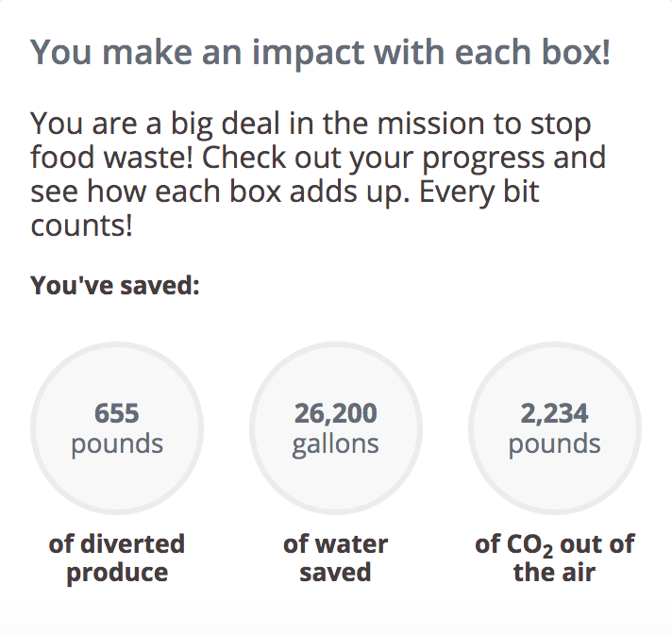Viewport: 672px width, 634px height.
Task: Click the word 'saved' below middle circle
Action: tap(335, 573)
